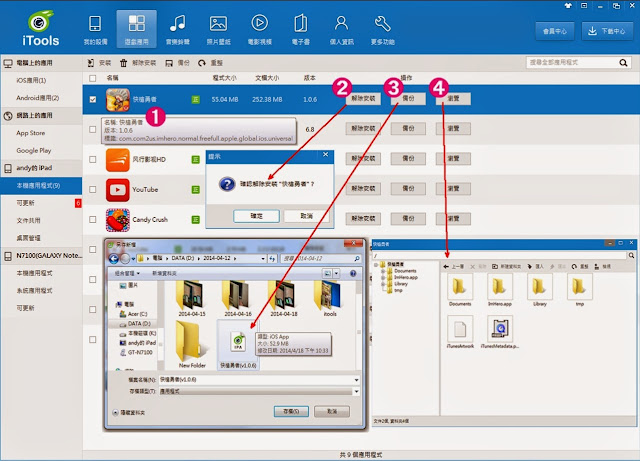Click the Member Center button
The image size is (640, 461).
coord(555,31)
